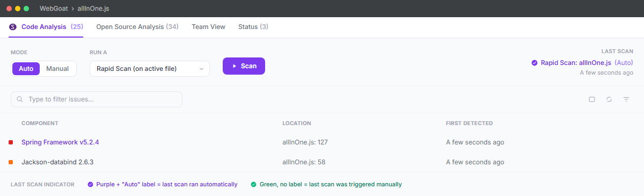Screen dimensions: 644x196
Task: Toggle the select-all checkbox icon
Action: [x=592, y=99]
